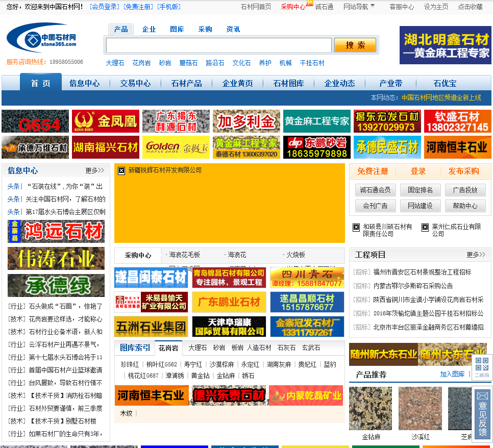Click the 搜索 search button
Viewport: 493px width, 448px height.
pyautogui.click(x=355, y=45)
